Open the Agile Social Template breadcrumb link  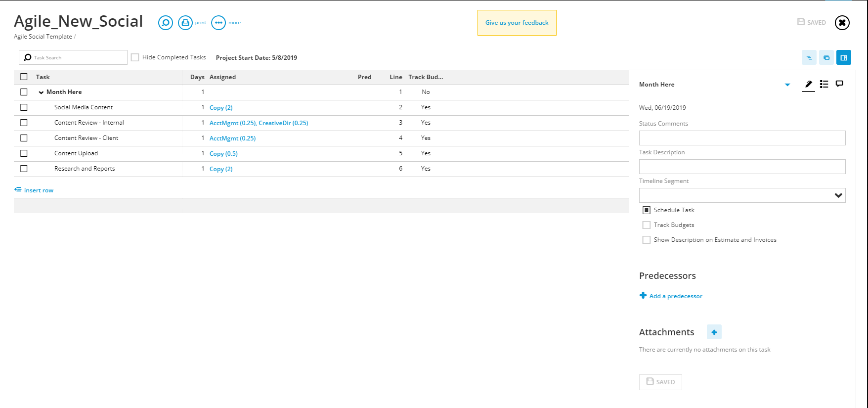point(43,37)
